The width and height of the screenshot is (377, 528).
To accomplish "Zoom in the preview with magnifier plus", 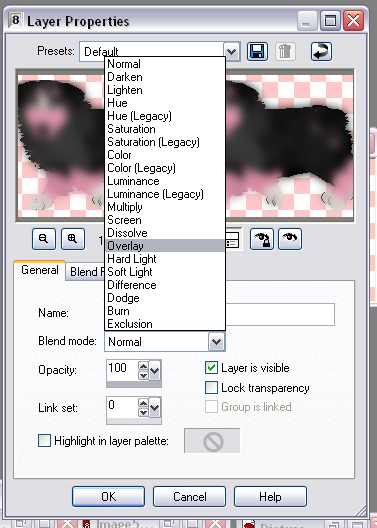I will point(73,239).
